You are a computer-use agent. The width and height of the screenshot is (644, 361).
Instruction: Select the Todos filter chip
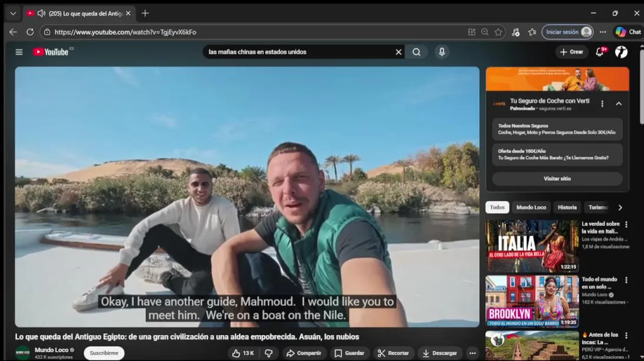(498, 207)
